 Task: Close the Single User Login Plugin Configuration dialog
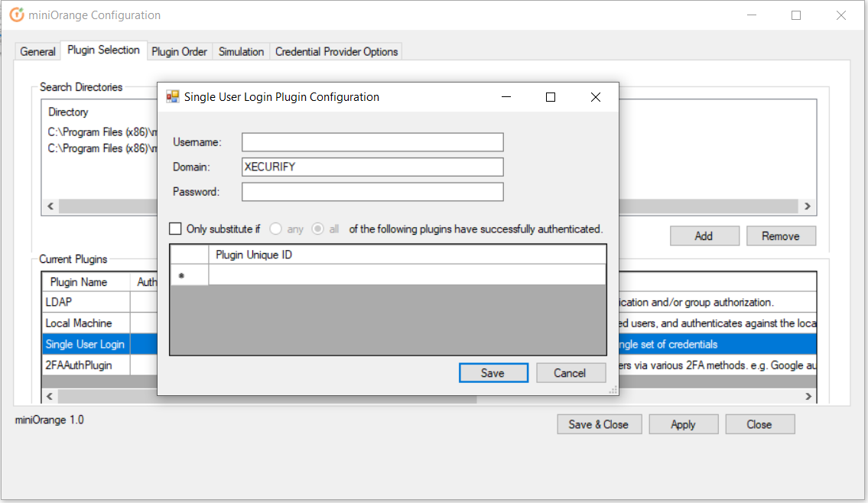596,97
